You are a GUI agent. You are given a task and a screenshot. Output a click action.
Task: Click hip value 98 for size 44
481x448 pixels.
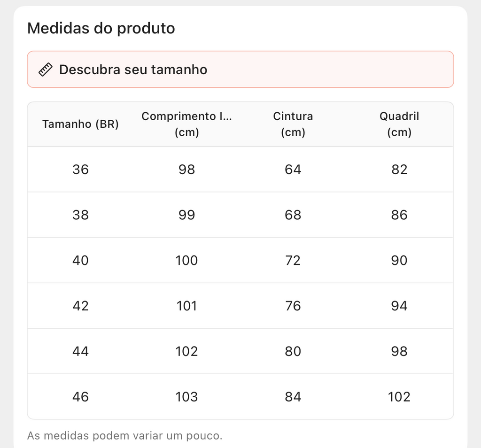click(399, 352)
